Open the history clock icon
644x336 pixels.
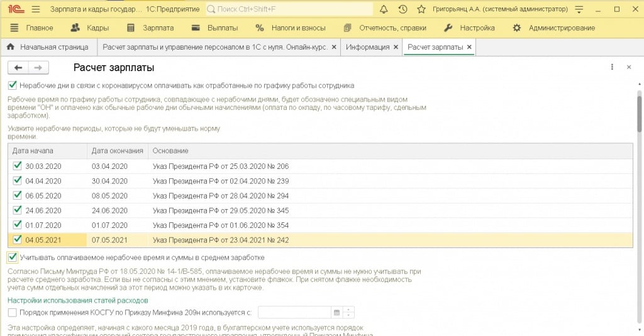402,9
